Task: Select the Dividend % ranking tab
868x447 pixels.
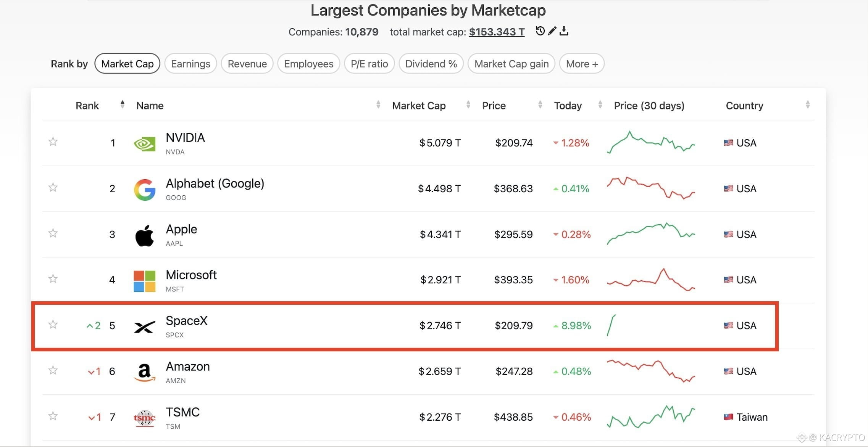Action: pos(431,64)
